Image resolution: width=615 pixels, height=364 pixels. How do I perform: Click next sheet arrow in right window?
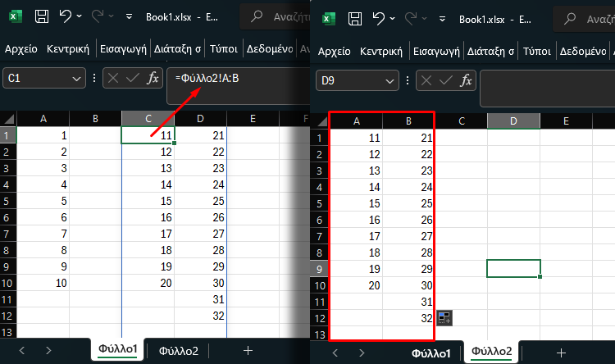click(x=362, y=353)
